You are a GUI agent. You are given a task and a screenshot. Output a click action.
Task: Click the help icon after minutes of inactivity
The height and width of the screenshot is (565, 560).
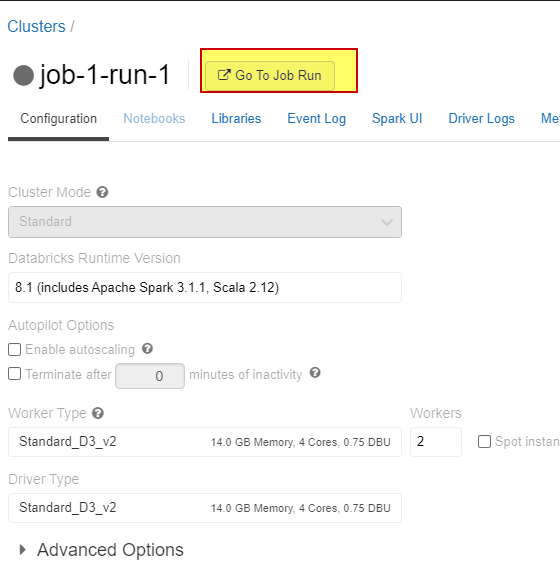tap(315, 373)
